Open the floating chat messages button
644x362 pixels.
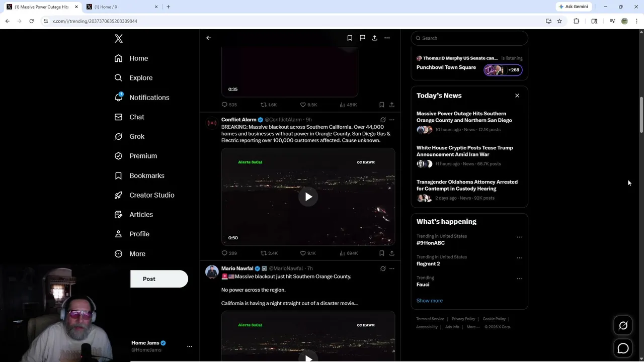click(x=623, y=348)
